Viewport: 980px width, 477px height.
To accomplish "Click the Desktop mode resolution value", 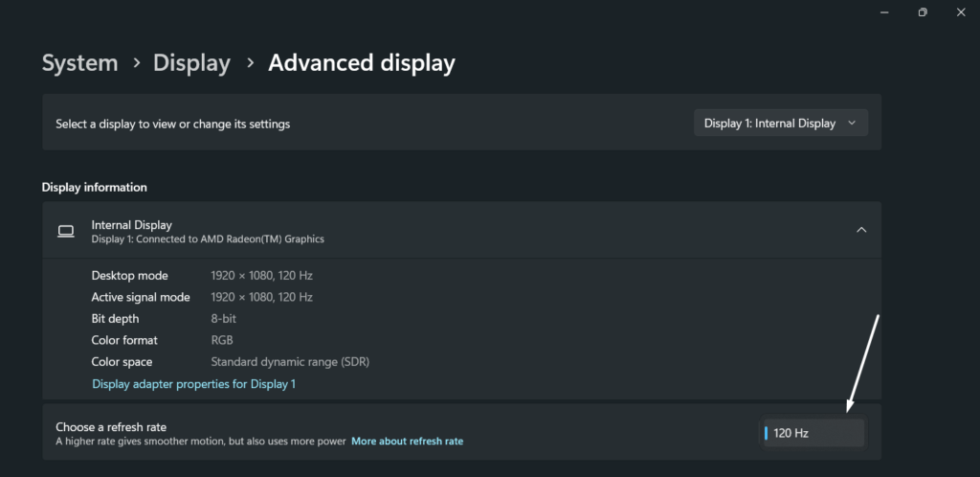I will pyautogui.click(x=261, y=276).
